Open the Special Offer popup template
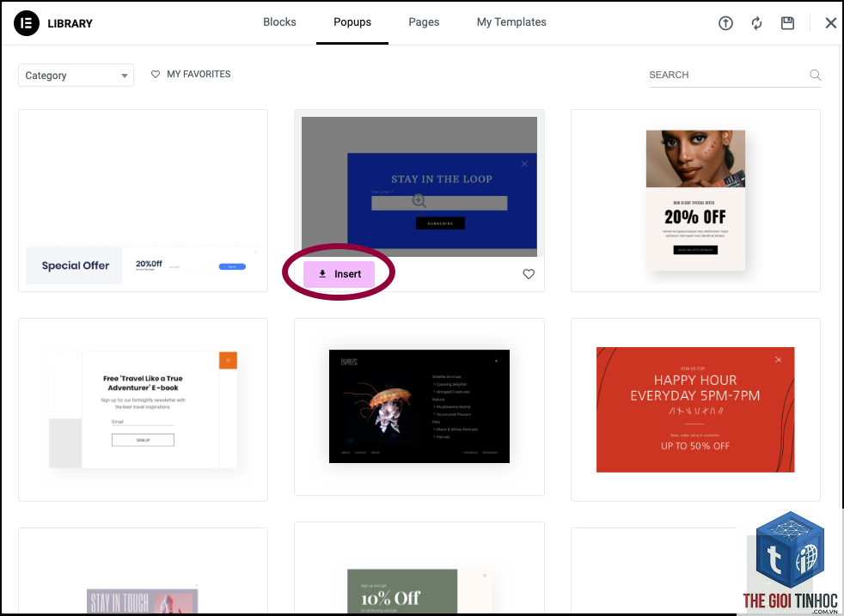The width and height of the screenshot is (844, 616). point(144,201)
